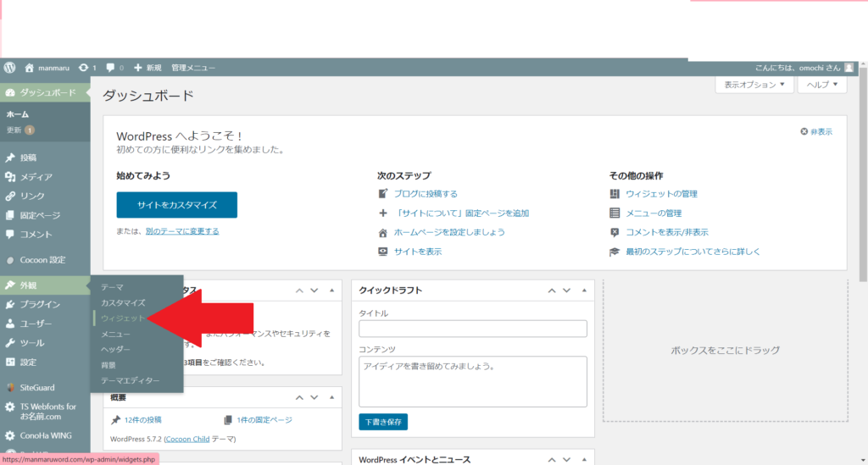Select カスタマイズ in appearance submenu
The height and width of the screenshot is (465, 868).
[123, 302]
